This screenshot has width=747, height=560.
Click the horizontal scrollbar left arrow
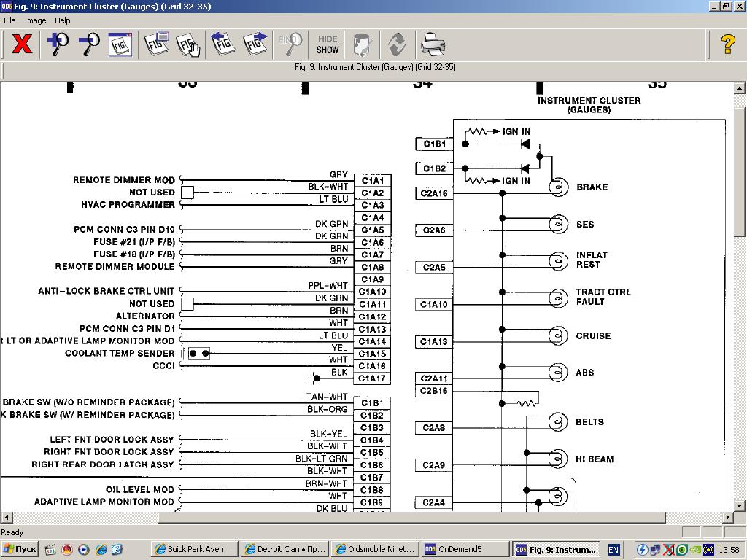point(7,517)
